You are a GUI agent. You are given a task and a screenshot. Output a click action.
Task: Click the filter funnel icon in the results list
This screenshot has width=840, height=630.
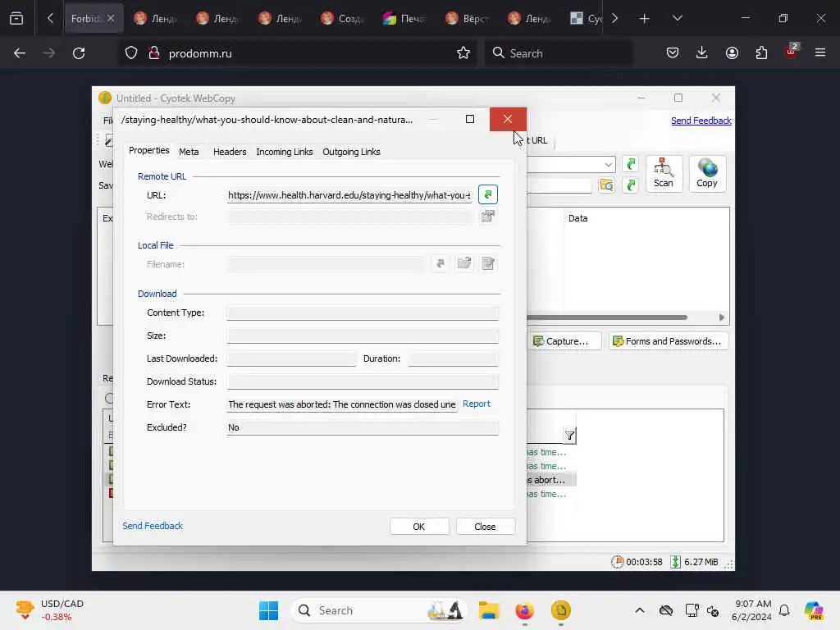[569, 436]
